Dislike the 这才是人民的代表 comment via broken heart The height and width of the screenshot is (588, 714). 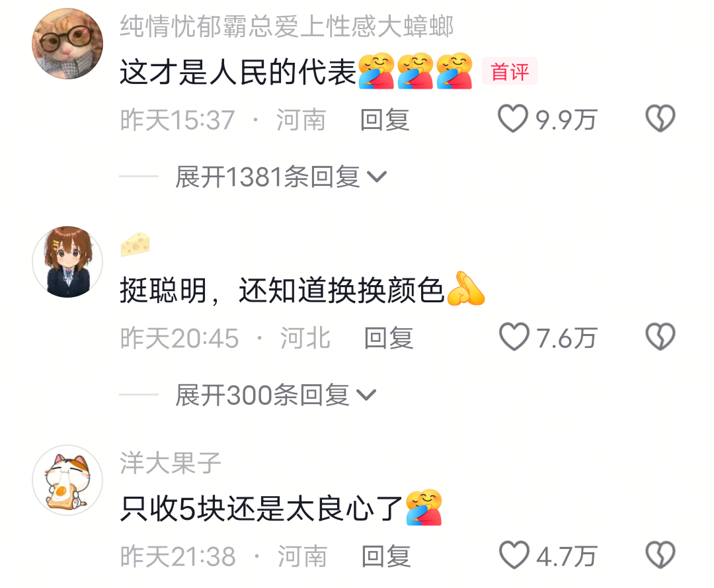click(660, 118)
